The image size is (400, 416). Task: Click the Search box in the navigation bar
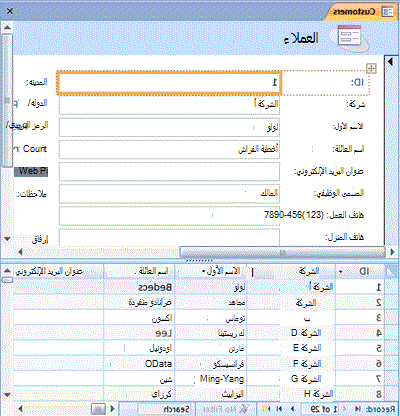point(165,409)
